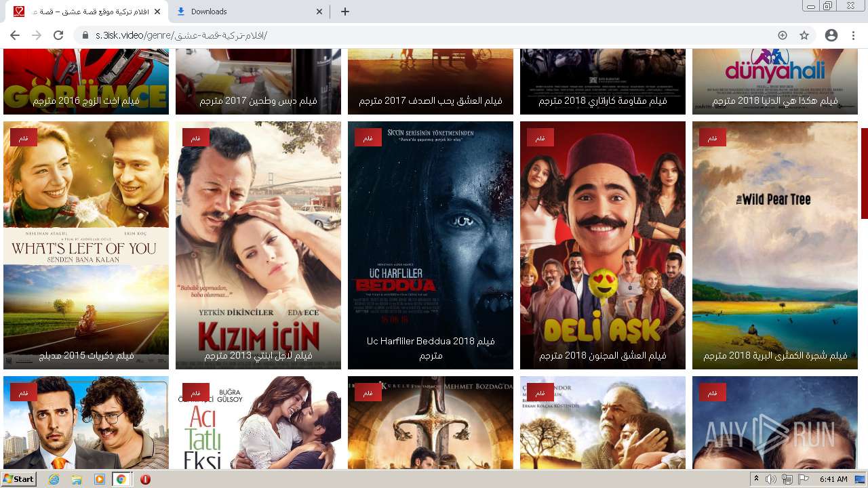This screenshot has width=868, height=488.
Task: Open the volume speaker tray icon
Action: 771,479
